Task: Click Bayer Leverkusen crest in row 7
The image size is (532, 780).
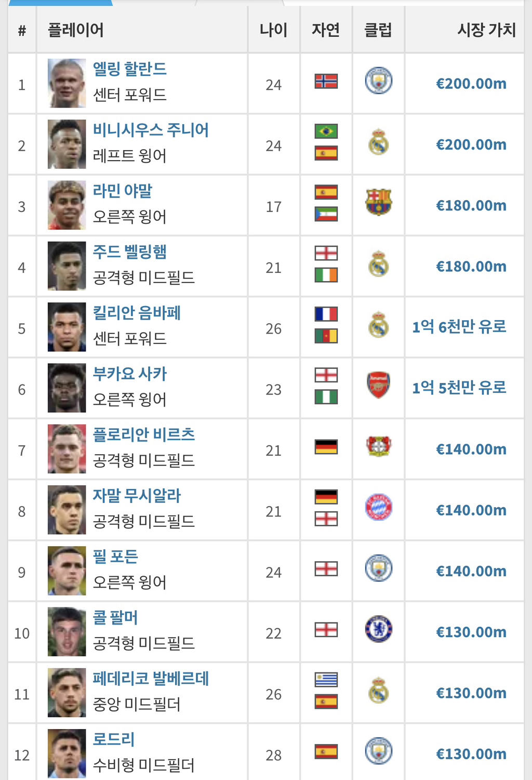Action: (x=378, y=446)
